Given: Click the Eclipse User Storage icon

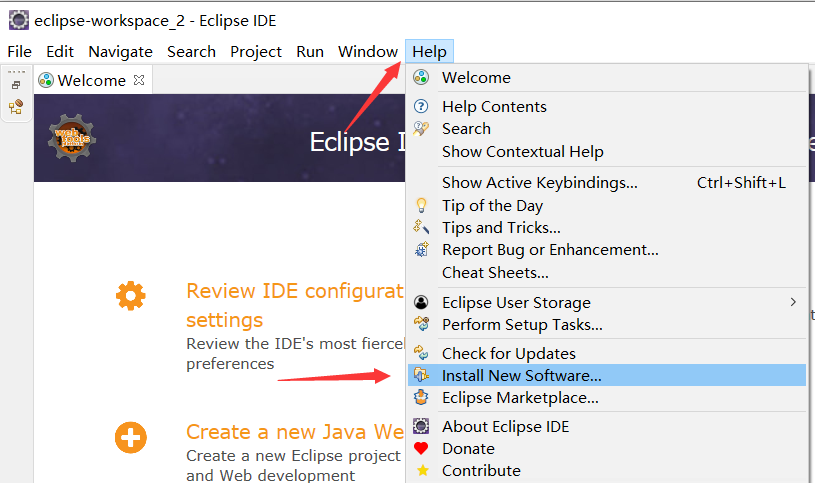Looking at the screenshot, I should 421,303.
